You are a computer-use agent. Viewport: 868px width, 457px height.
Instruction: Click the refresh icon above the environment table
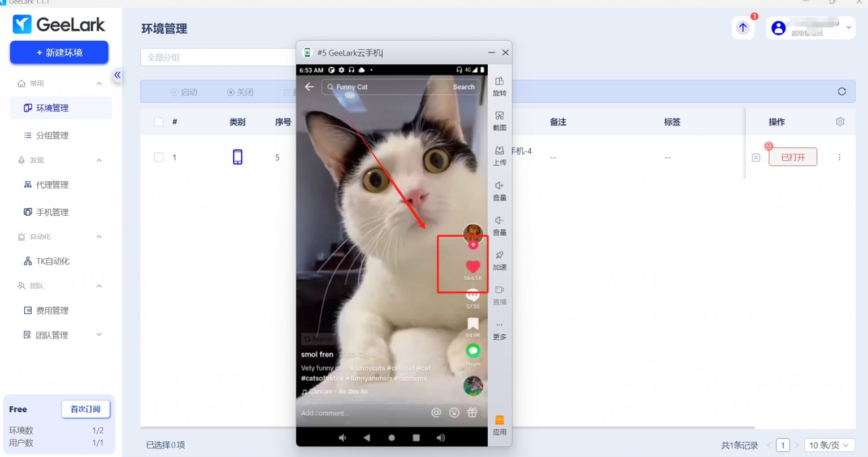841,91
